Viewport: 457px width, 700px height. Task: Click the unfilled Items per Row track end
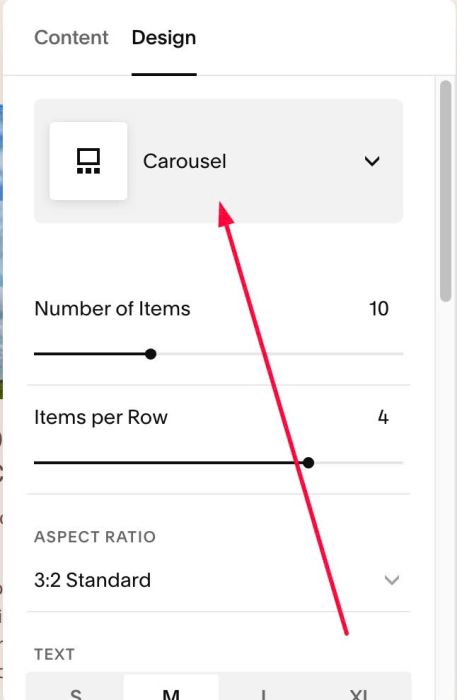(x=359, y=463)
